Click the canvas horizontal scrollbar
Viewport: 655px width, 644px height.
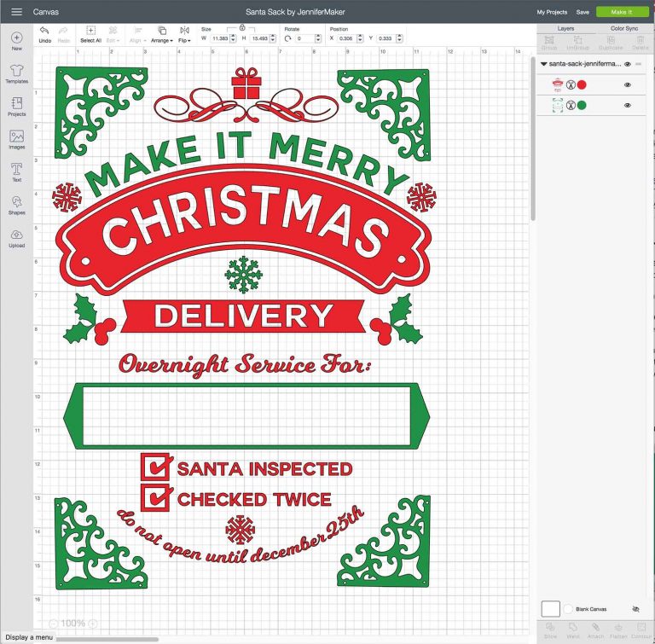point(107,639)
